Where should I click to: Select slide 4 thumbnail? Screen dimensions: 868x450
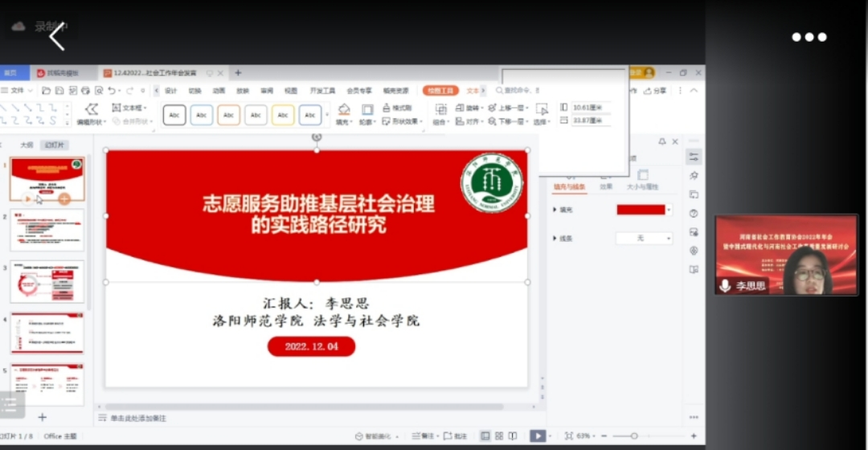pos(47,333)
